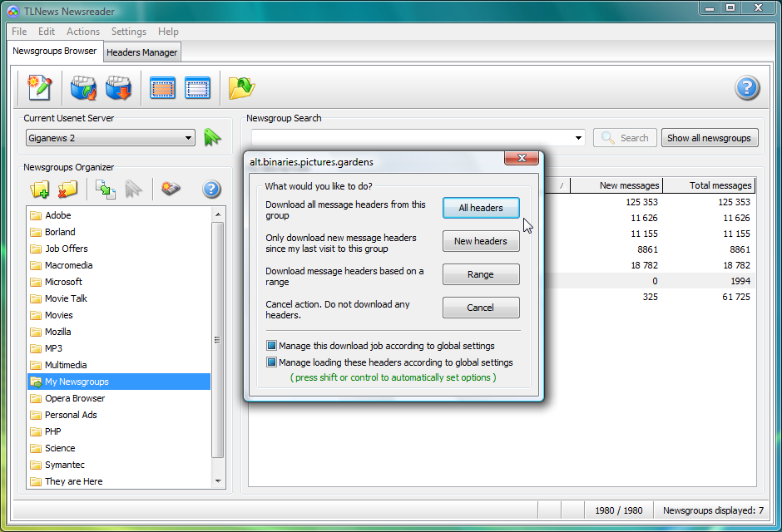Viewport: 782px width, 532px height.
Task: Click Show all newsgroups button
Action: 709,138
